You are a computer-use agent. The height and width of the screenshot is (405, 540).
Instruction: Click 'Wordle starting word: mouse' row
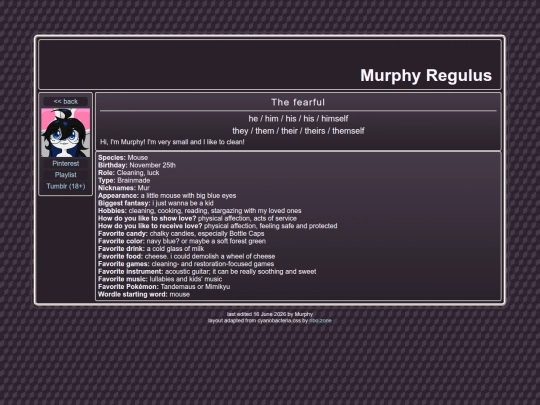pos(144,294)
